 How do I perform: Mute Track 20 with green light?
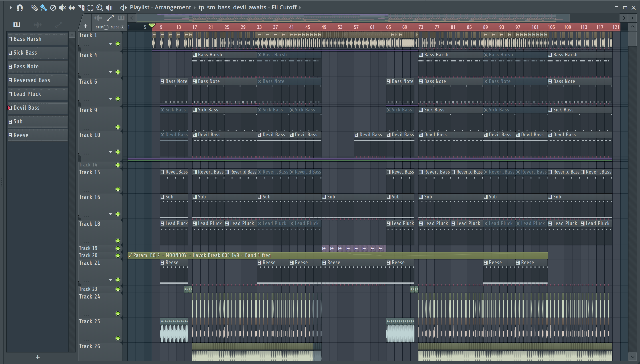(x=118, y=255)
